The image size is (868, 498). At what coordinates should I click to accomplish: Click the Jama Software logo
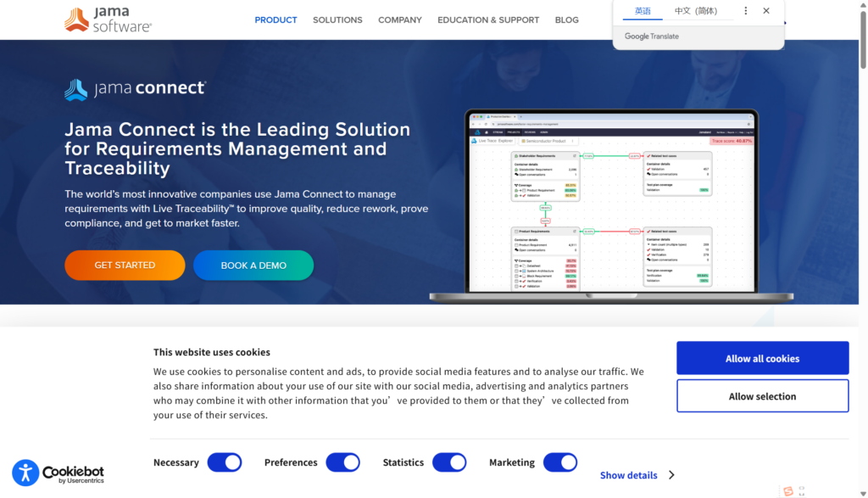pos(108,20)
